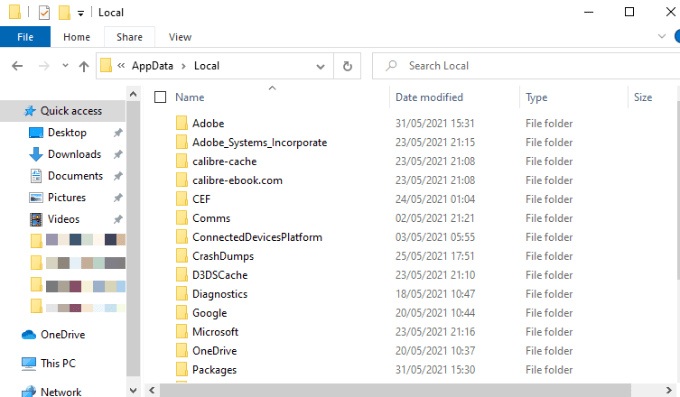Open Desktop in Quick access

(67, 132)
